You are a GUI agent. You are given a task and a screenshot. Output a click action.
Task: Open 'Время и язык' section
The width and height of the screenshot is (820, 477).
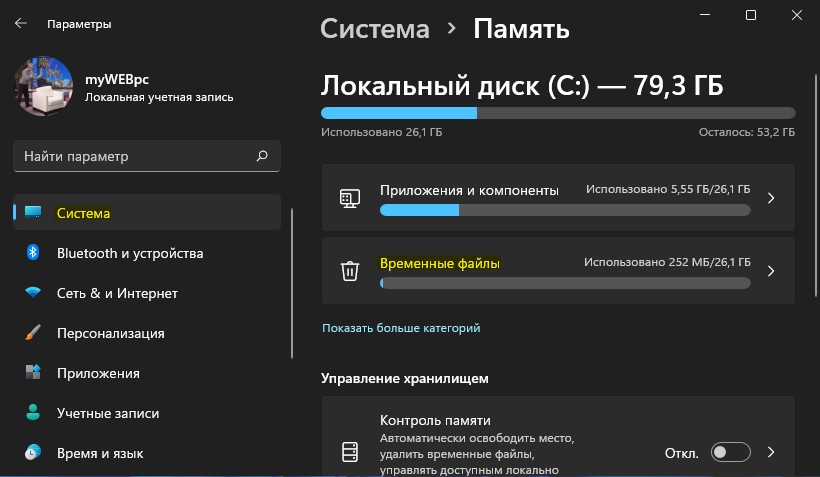point(147,453)
